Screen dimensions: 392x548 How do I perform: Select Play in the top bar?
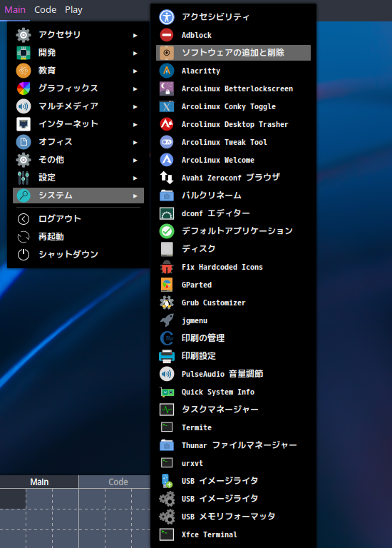(73, 10)
